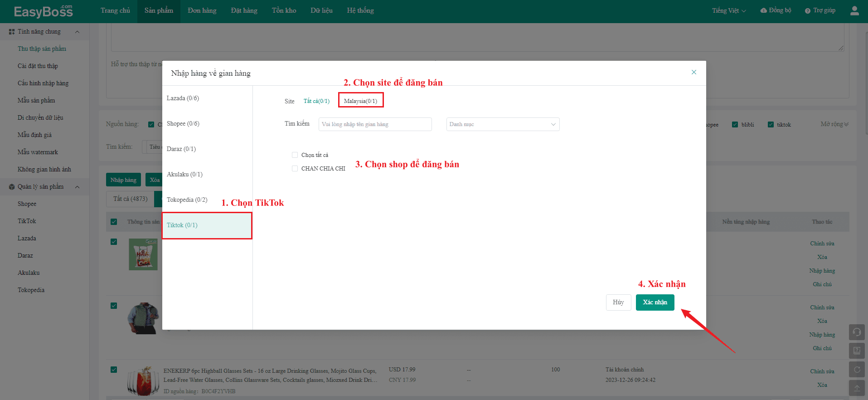The height and width of the screenshot is (400, 868).
Task: Click the green Nhập hàng button
Action: pyautogui.click(x=123, y=180)
